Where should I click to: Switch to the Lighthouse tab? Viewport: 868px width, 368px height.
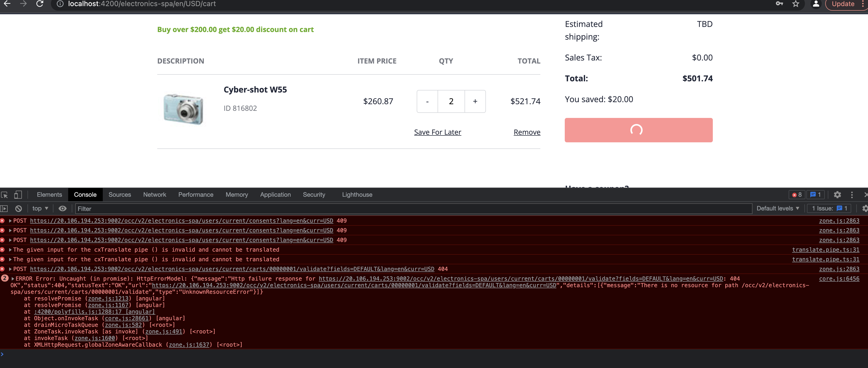point(357,195)
